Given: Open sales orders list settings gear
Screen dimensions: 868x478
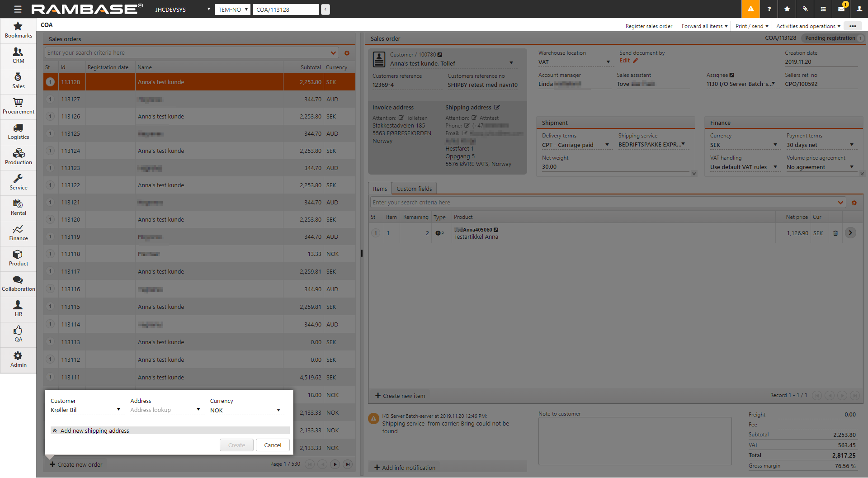Looking at the screenshot, I should pyautogui.click(x=347, y=53).
